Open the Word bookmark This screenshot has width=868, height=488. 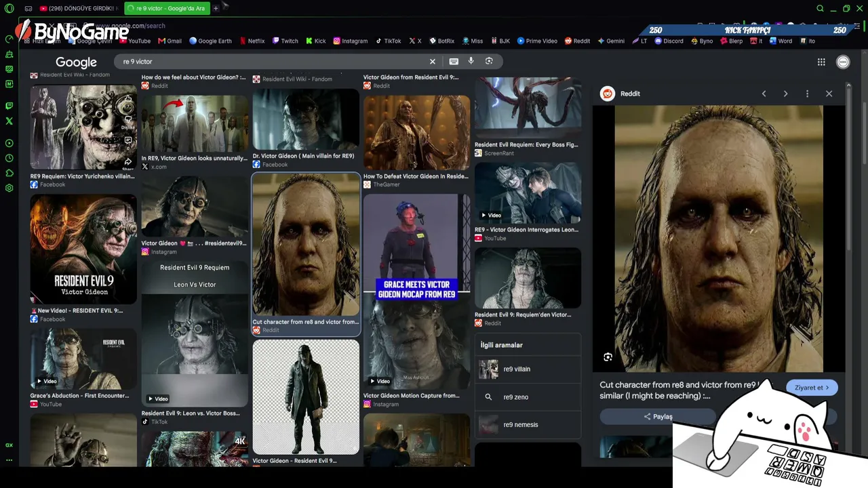781,41
